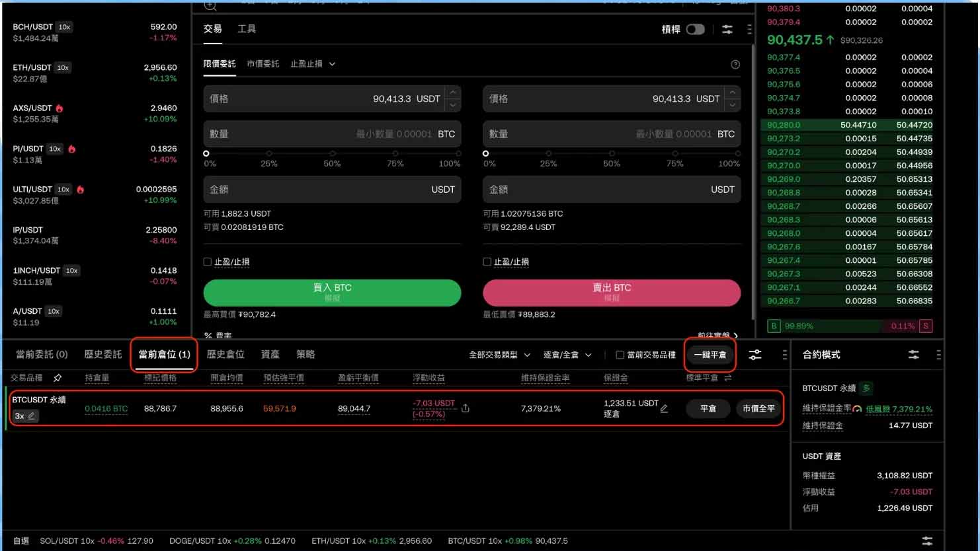Open the 當前委託 (0) tab
Image resolution: width=980 pixels, height=551 pixels.
coord(42,355)
